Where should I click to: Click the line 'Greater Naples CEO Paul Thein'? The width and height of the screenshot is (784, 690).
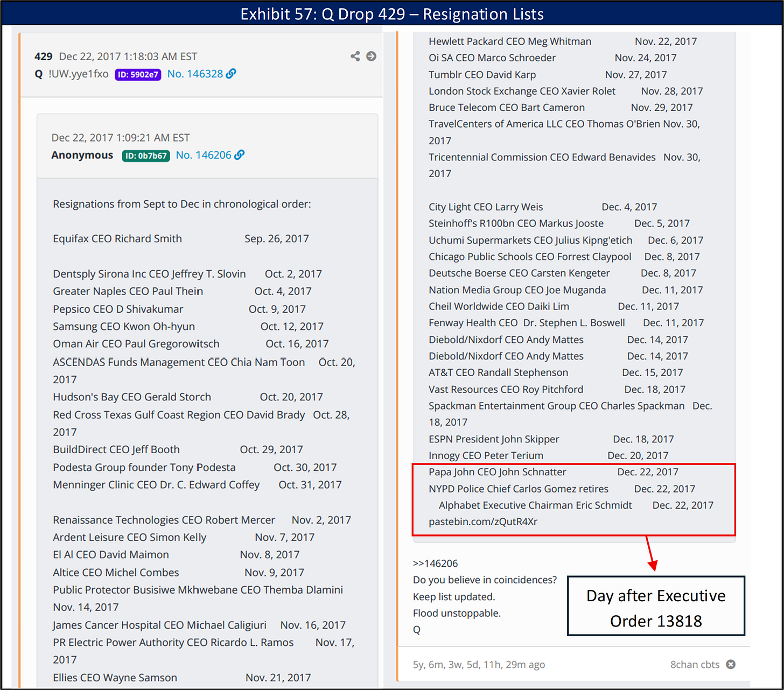[x=128, y=291]
